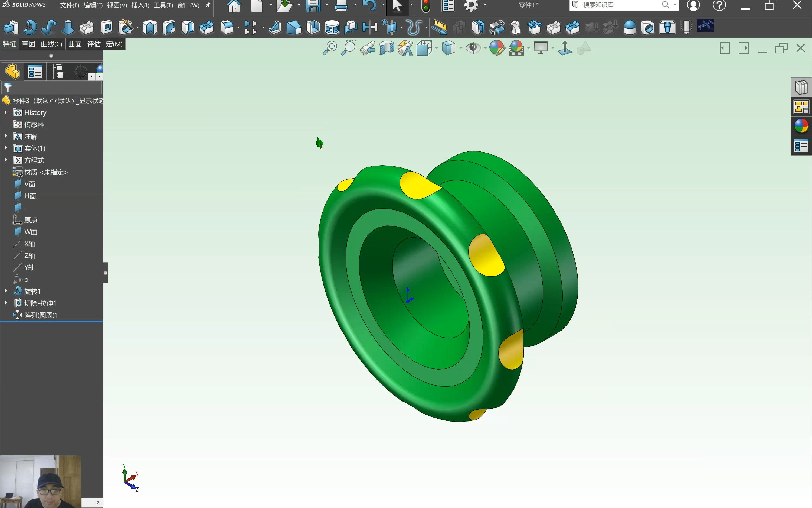The height and width of the screenshot is (508, 812).
Task: Open Display Style dropdown arrow
Action: 460,48
